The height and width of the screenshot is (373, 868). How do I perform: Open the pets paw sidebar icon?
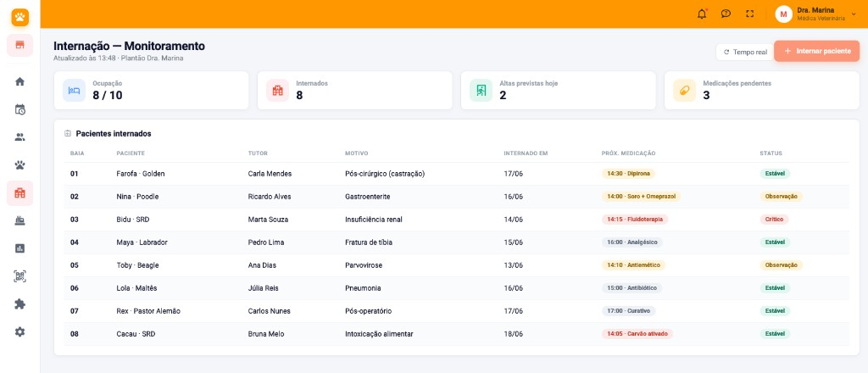(20, 165)
